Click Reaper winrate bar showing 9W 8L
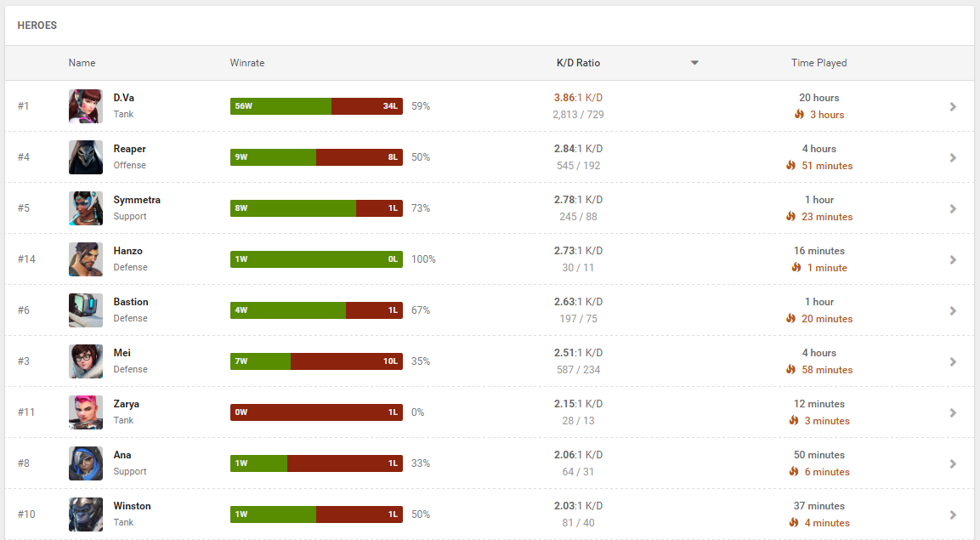Image resolution: width=980 pixels, height=540 pixels. click(x=316, y=157)
